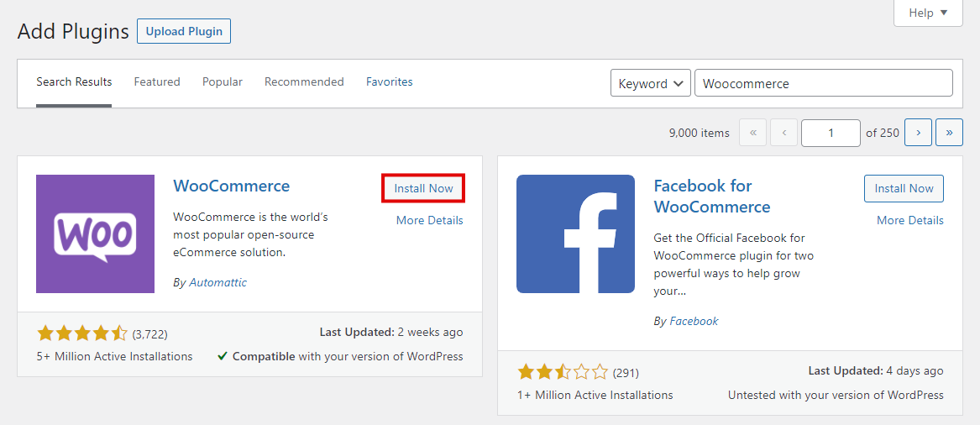Screen dimensions: 980x425
Task: Click the previous page arrow button
Action: pos(783,133)
